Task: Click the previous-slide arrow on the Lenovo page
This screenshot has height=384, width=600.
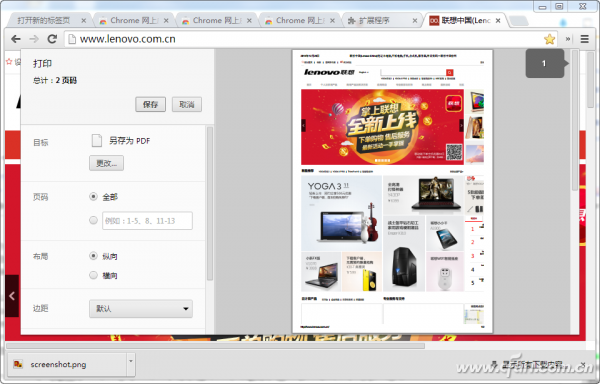Action: click(11, 296)
